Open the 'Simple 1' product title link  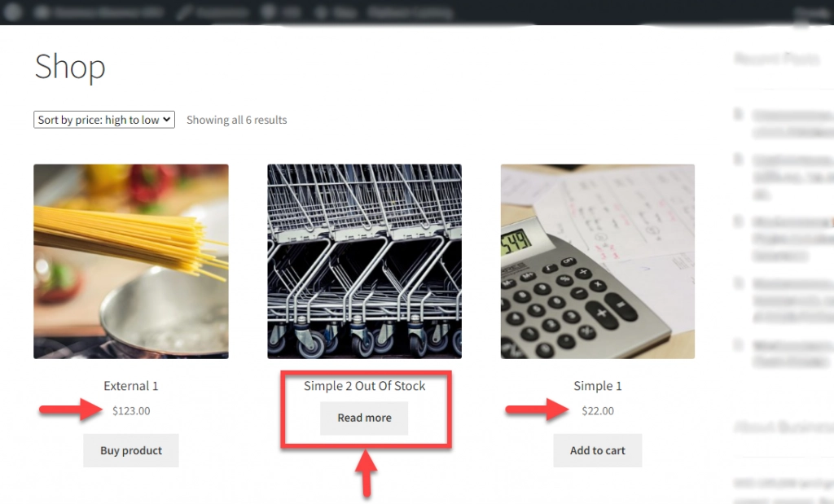[x=597, y=385]
